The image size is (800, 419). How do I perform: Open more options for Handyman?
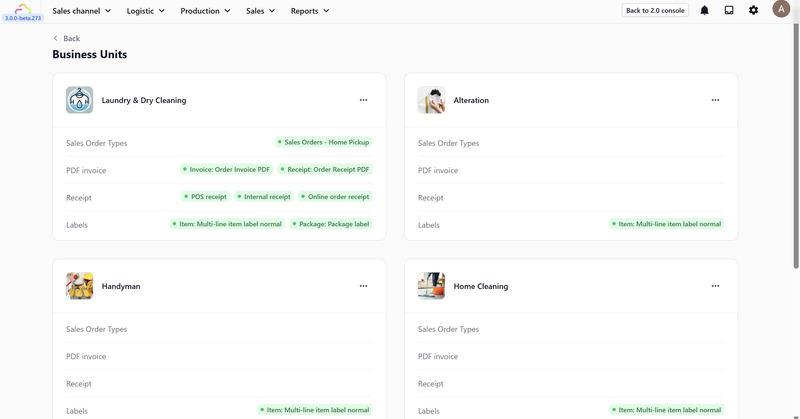pyautogui.click(x=363, y=286)
